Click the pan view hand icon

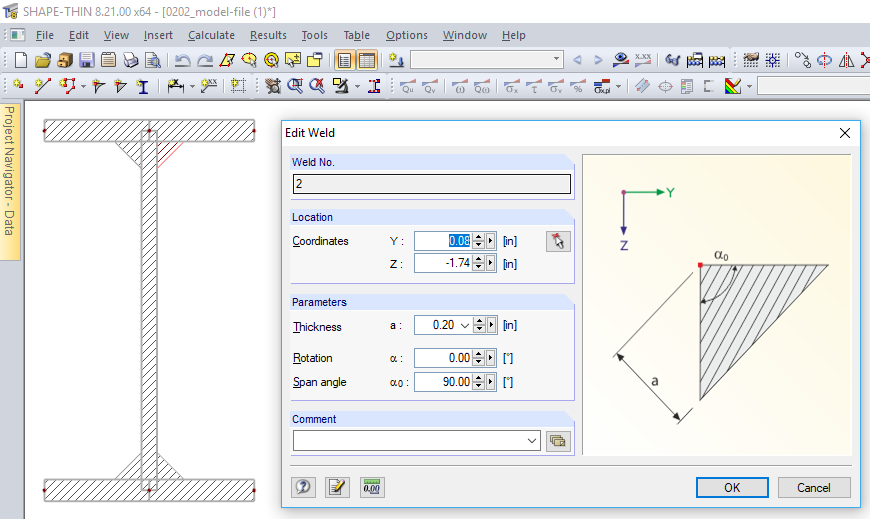(272, 86)
